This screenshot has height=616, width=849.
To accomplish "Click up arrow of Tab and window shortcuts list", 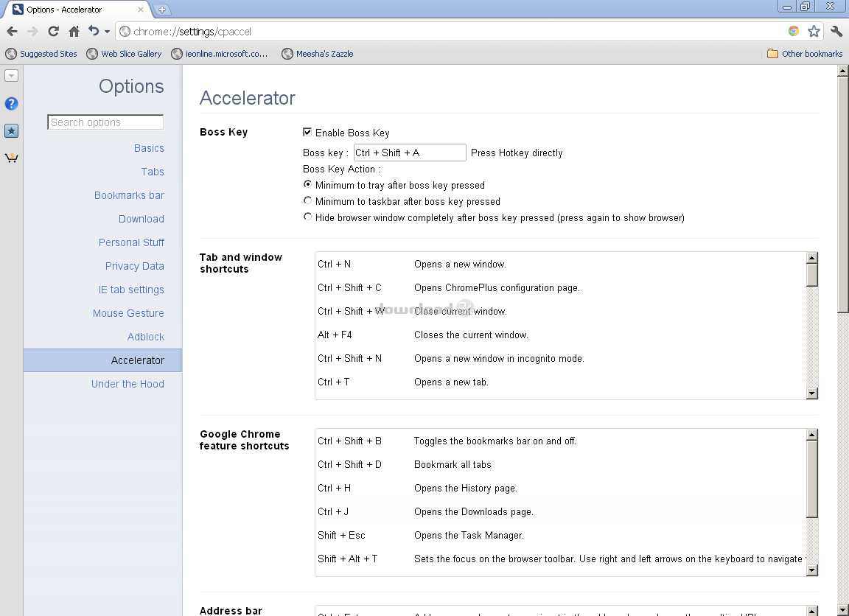I will [811, 258].
